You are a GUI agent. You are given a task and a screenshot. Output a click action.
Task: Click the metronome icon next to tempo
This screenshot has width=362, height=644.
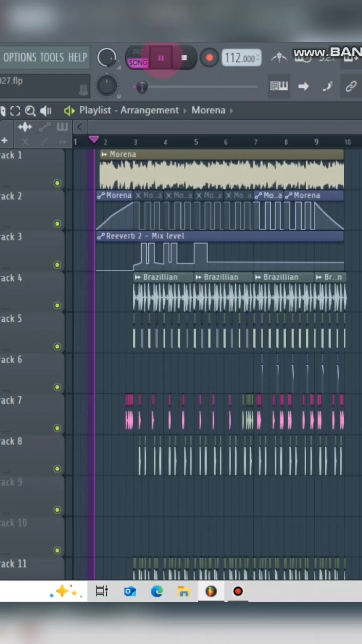coord(279,58)
